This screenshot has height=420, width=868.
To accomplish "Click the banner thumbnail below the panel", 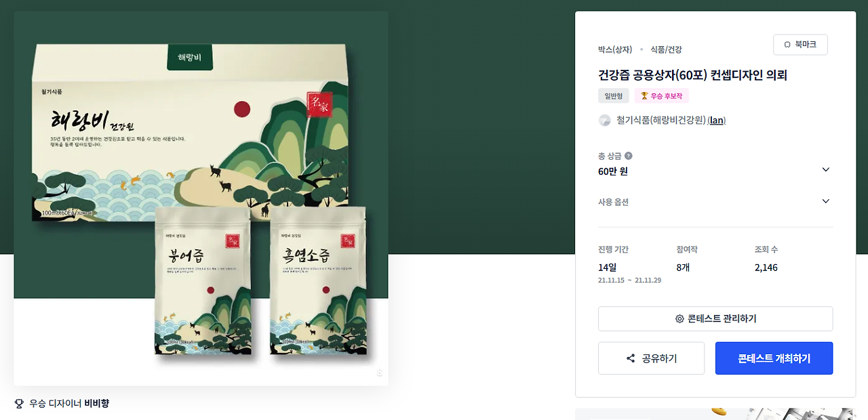I will click(x=715, y=414).
